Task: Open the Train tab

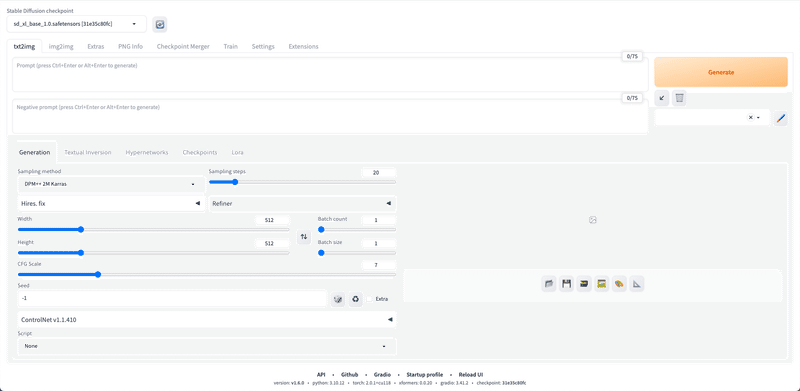Action: (231, 46)
